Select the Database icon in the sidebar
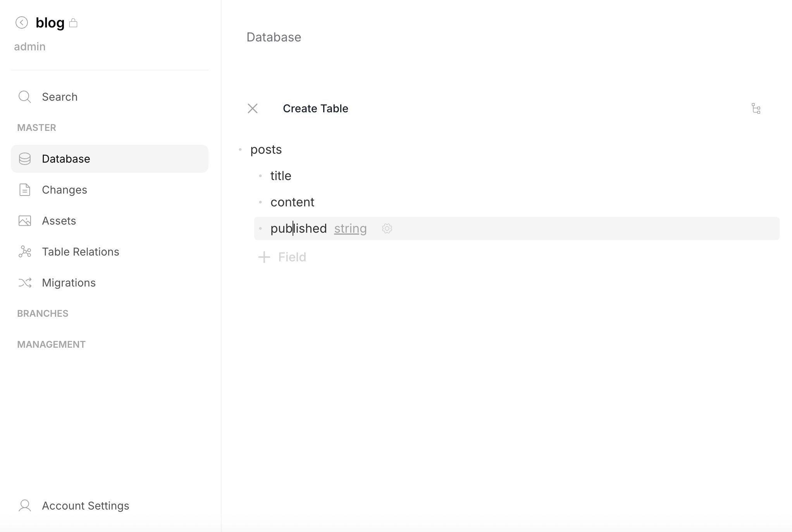 (x=24, y=158)
